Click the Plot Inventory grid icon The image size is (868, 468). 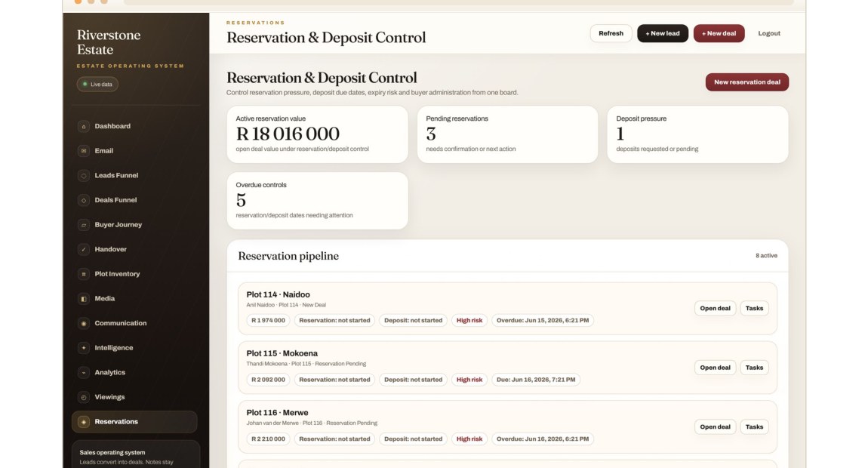click(x=84, y=274)
